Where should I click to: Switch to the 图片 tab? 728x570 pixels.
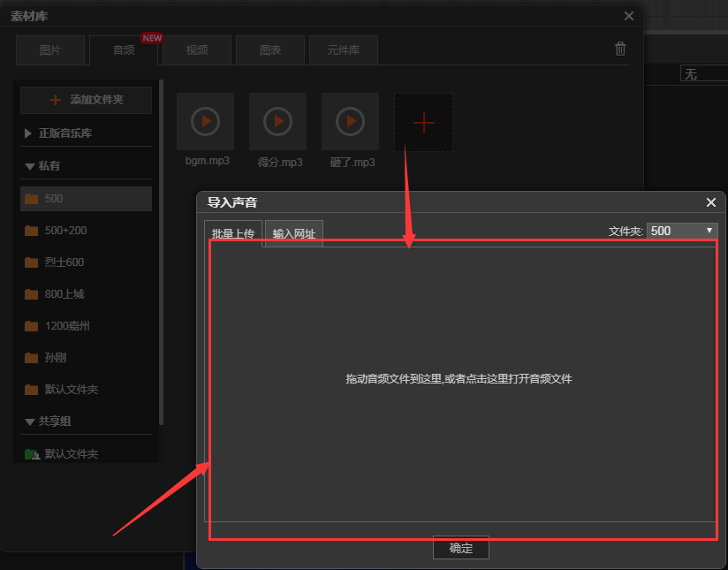50,50
